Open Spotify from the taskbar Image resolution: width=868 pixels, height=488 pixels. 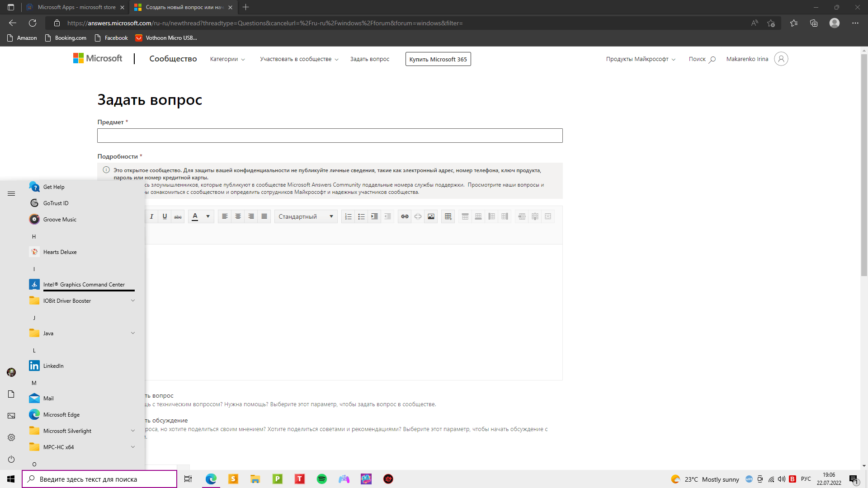point(322,479)
